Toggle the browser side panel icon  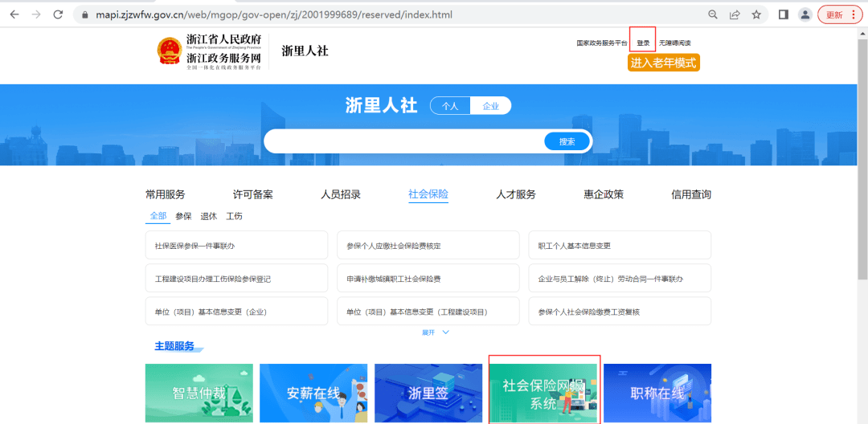[x=783, y=14]
